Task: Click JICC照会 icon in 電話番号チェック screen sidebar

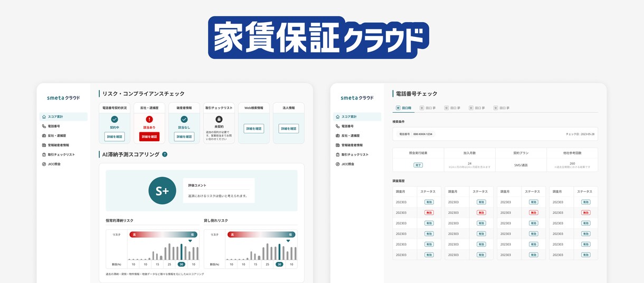Action: 338,164
